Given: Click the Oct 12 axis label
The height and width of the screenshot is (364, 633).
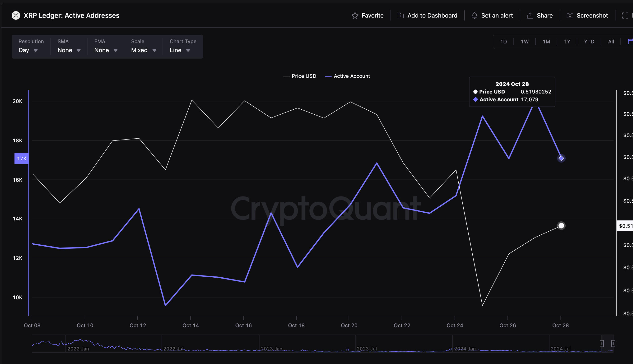Looking at the screenshot, I should [x=138, y=325].
